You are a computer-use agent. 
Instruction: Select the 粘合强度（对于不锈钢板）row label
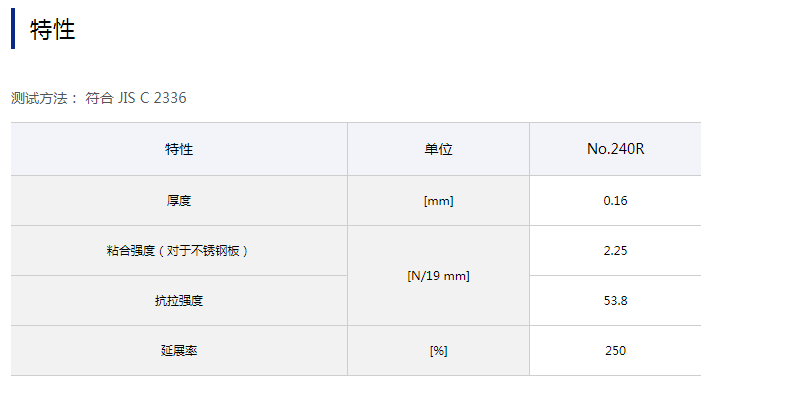179,251
